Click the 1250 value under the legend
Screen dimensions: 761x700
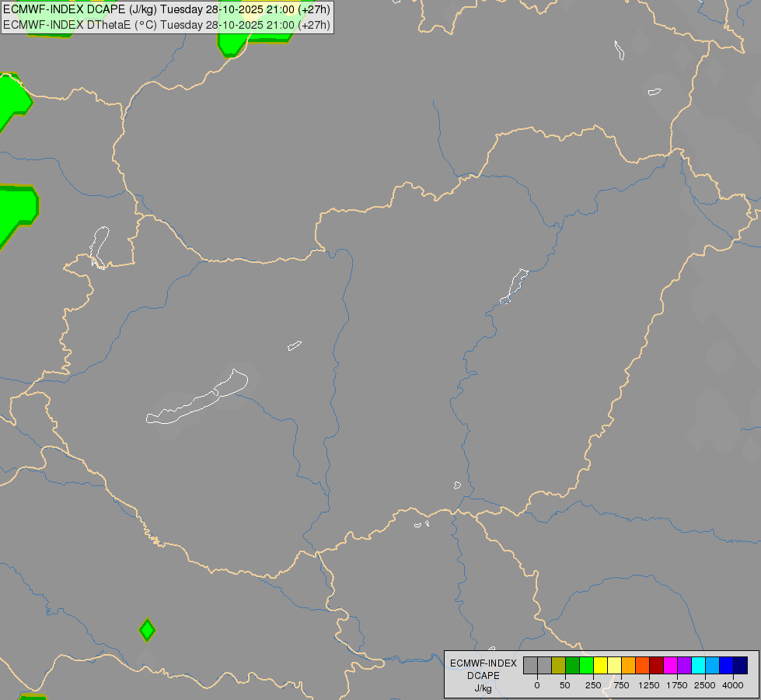(x=649, y=685)
